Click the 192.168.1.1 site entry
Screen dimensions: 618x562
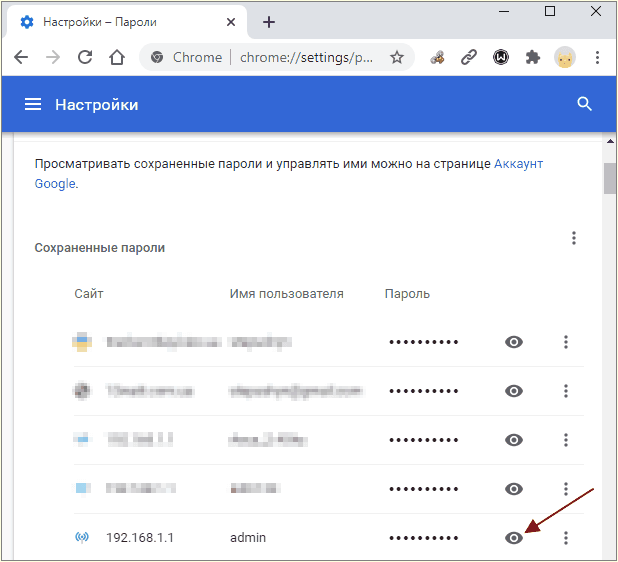click(140, 538)
